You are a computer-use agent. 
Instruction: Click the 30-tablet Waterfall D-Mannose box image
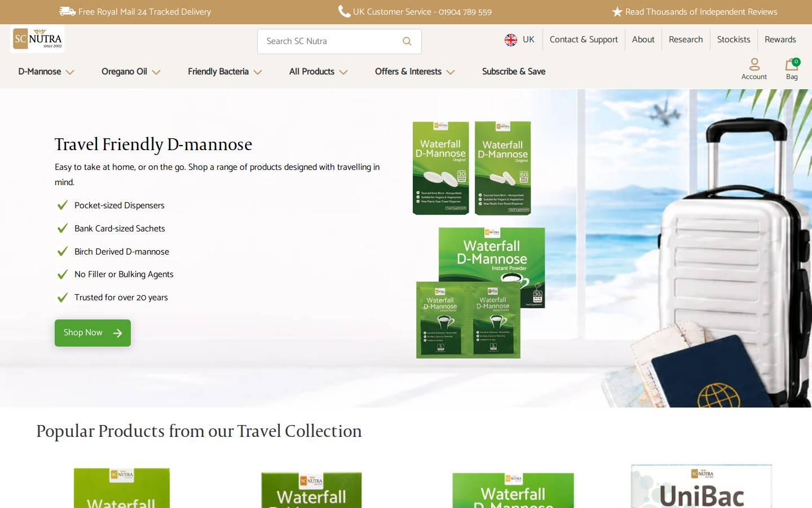pos(441,168)
